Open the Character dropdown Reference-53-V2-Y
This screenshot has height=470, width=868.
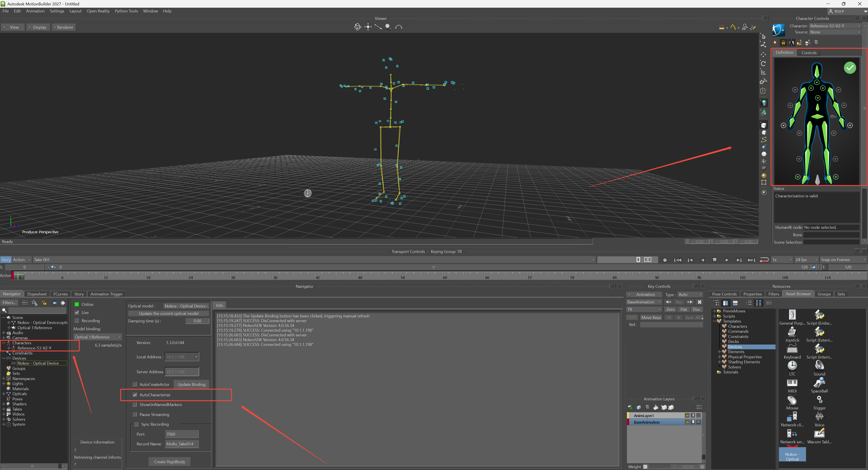pos(835,26)
